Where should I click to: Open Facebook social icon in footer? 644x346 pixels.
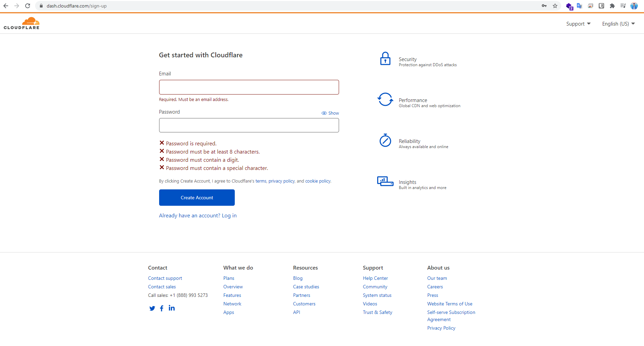162,308
